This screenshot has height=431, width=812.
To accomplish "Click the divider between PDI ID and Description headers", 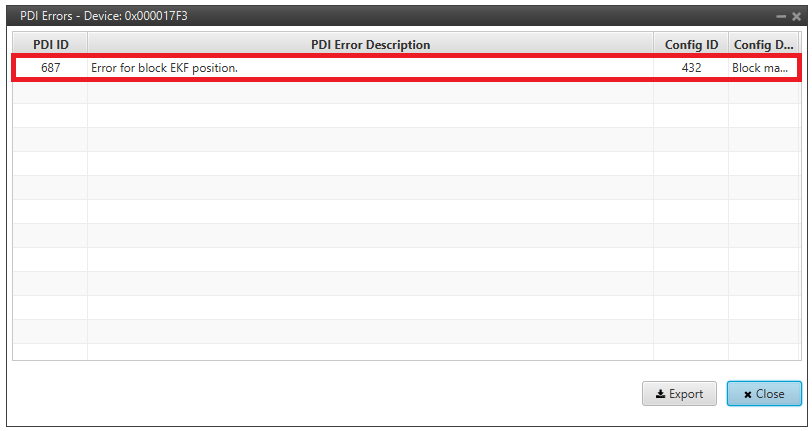I will (x=88, y=45).
